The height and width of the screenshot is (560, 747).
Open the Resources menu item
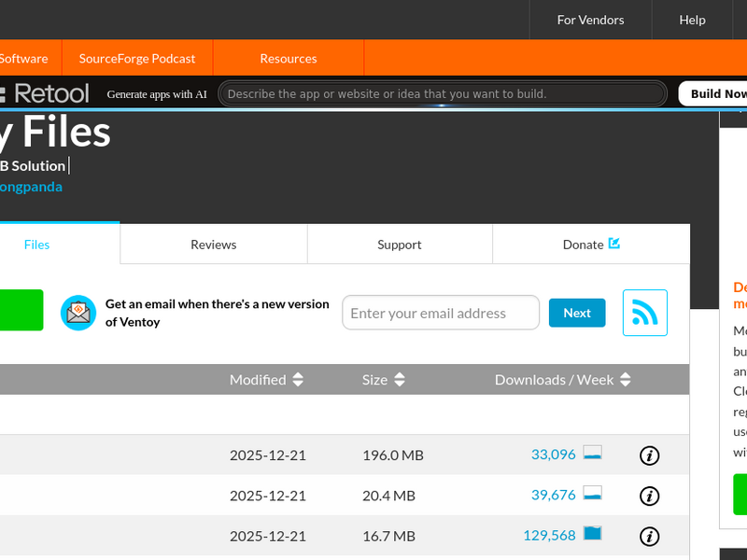[289, 58]
